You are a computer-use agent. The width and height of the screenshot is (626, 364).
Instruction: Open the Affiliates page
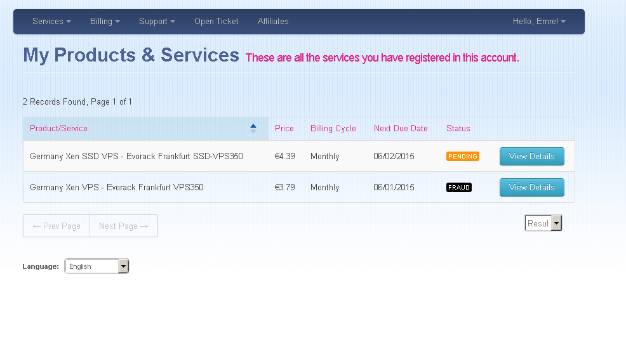point(272,22)
